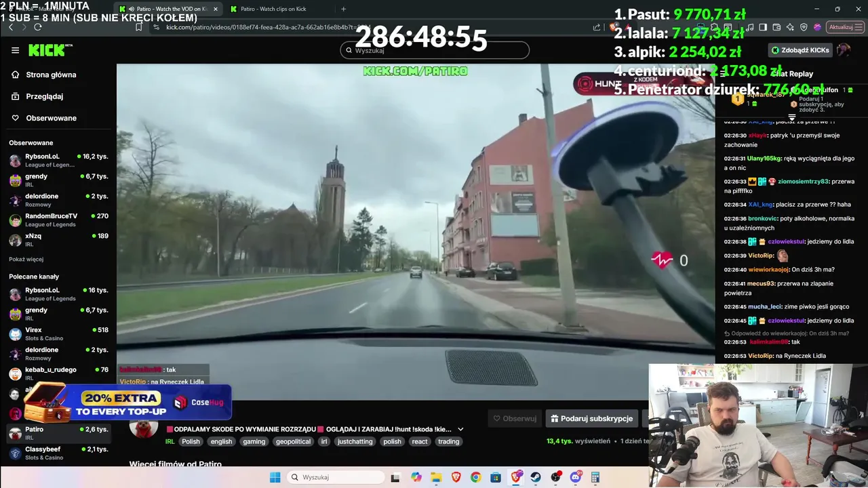Open Microsoft Store from taskbar

496,477
